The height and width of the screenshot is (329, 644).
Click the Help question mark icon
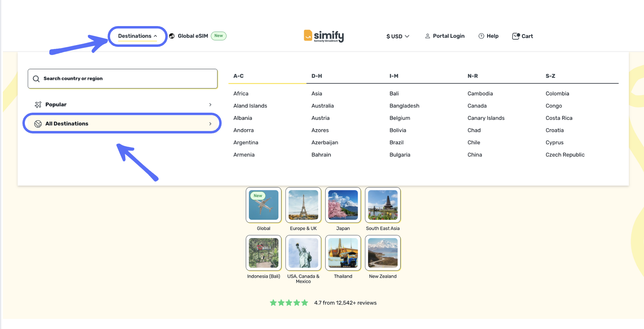point(481,36)
